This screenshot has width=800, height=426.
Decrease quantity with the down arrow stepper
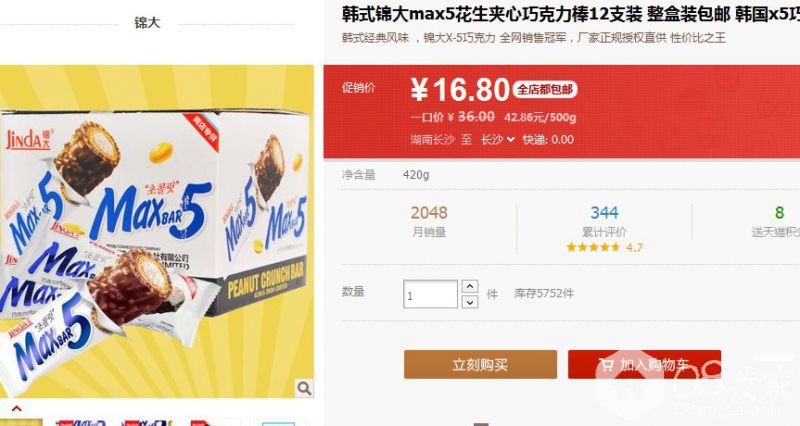(x=470, y=302)
